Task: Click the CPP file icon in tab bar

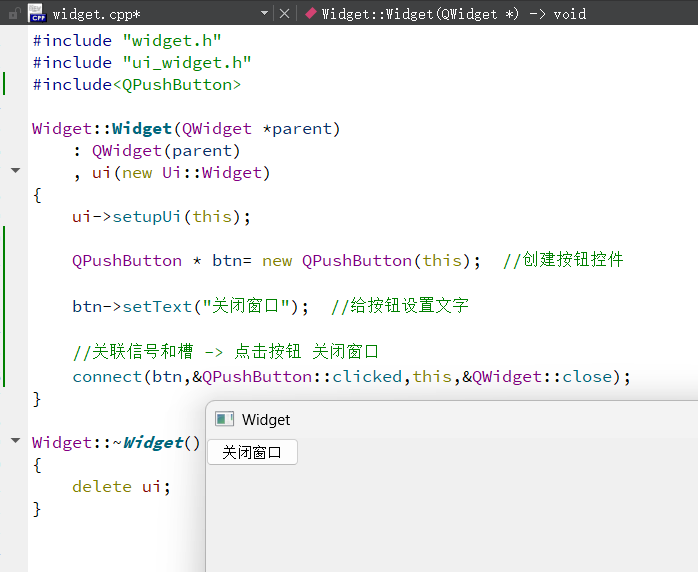Action: point(37,13)
